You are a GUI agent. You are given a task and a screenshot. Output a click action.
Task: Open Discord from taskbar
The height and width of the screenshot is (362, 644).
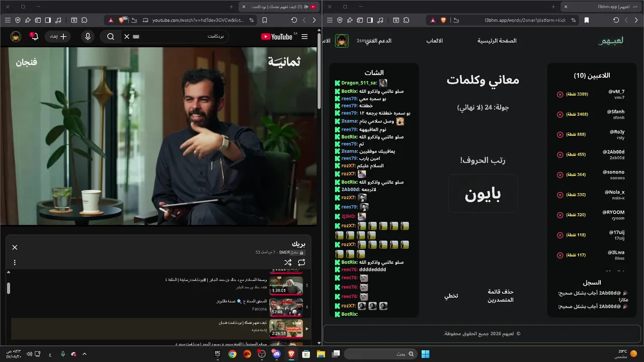click(276, 354)
